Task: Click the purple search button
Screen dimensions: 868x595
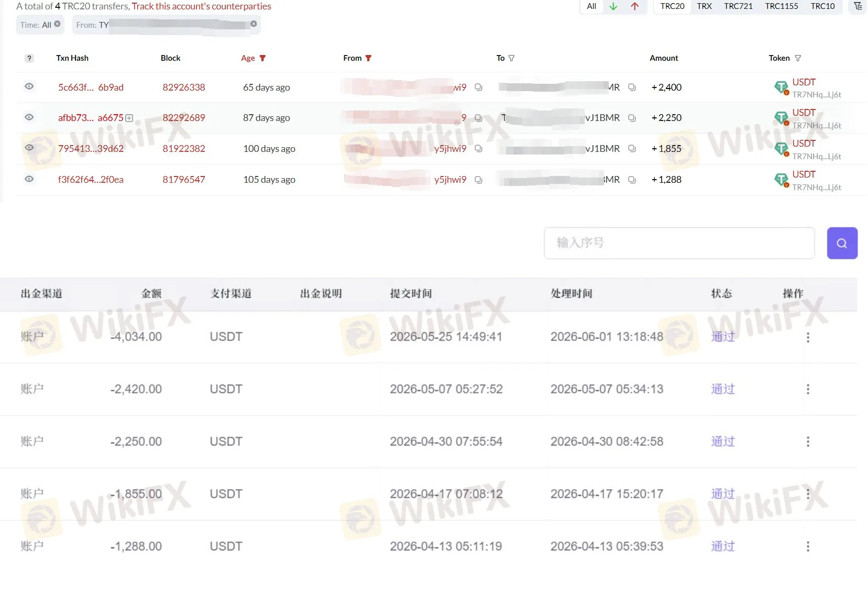Action: pos(842,243)
